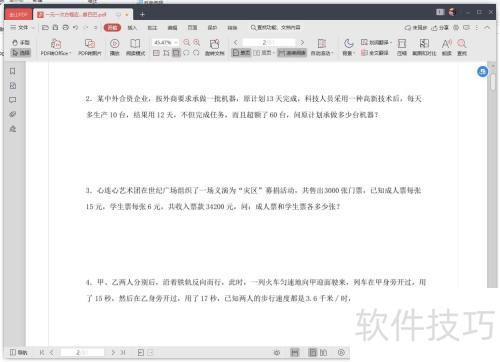
Task: Open the background night mode dropdown
Action: point(349,47)
